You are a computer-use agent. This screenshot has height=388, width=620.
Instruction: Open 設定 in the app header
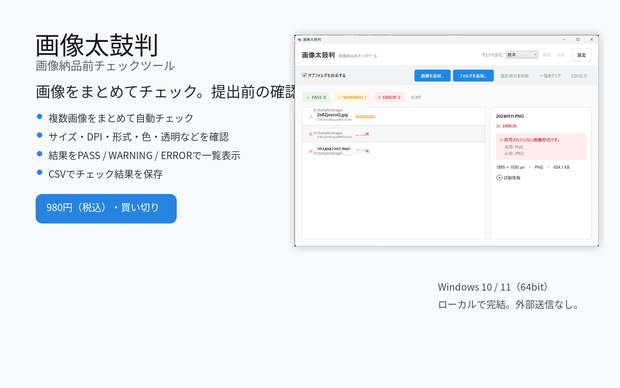tap(581, 55)
